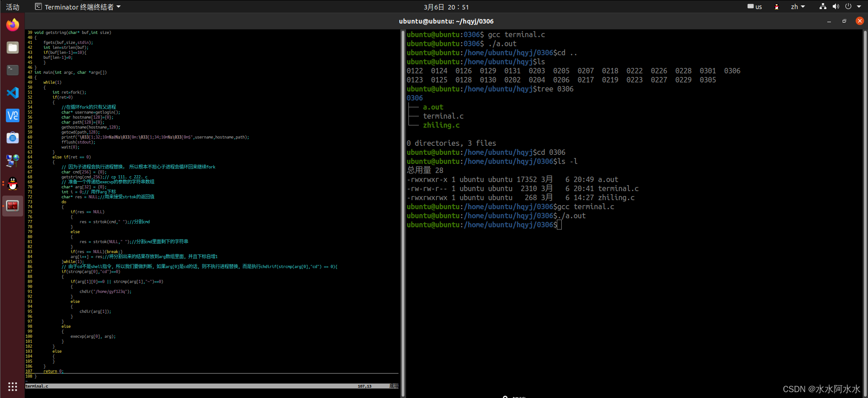Click the keyboard layout us indicator

[x=754, y=7]
